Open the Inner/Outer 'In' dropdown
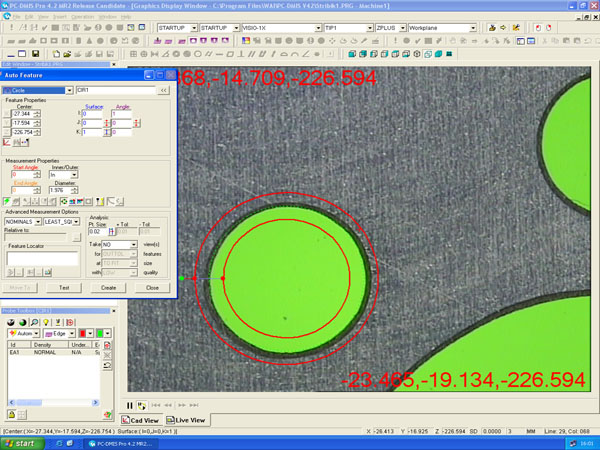This screenshot has width=600, height=450. (74, 175)
